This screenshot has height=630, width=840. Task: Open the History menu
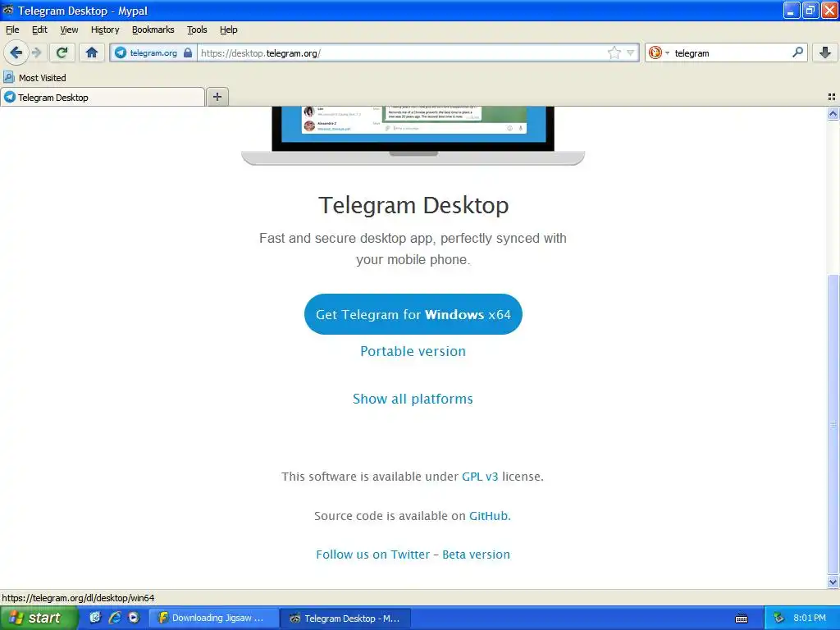pos(105,30)
